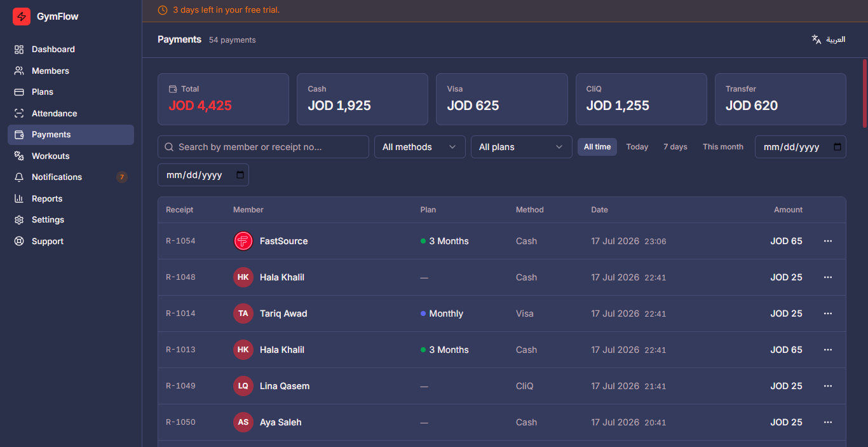Open calendar picker on first date field
This screenshot has height=447, width=868.
837,147
